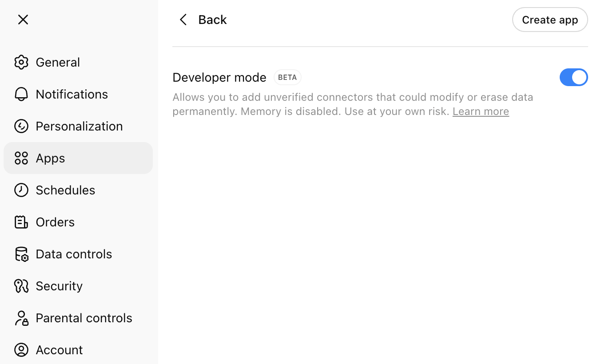The width and height of the screenshot is (597, 364).
Task: Close settings with the X icon
Action: tap(23, 20)
